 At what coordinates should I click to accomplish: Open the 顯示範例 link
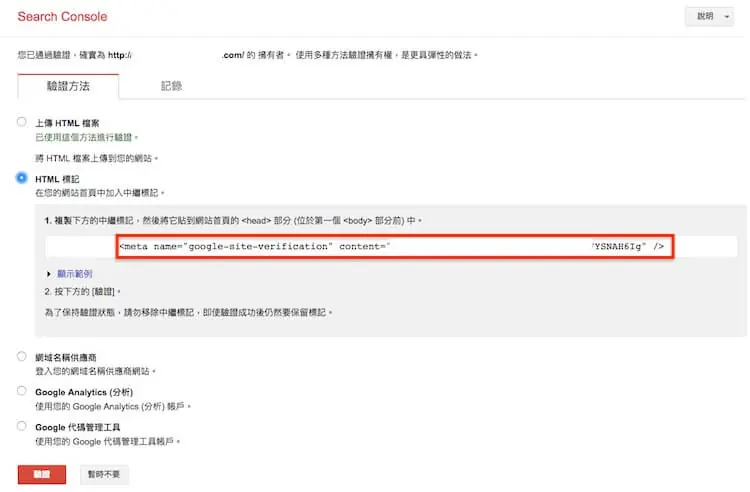click(x=75, y=274)
